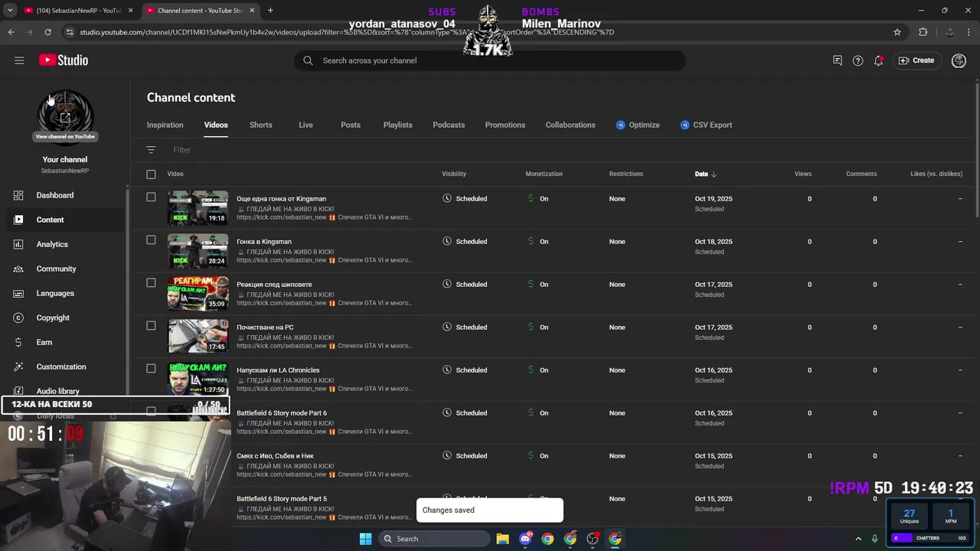Check the box for Почистване на PC
Image resolution: width=980 pixels, height=551 pixels.
click(x=151, y=325)
